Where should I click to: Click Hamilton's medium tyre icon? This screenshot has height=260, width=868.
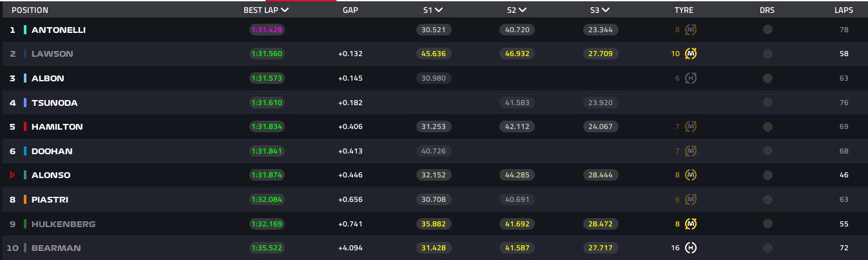[691, 126]
